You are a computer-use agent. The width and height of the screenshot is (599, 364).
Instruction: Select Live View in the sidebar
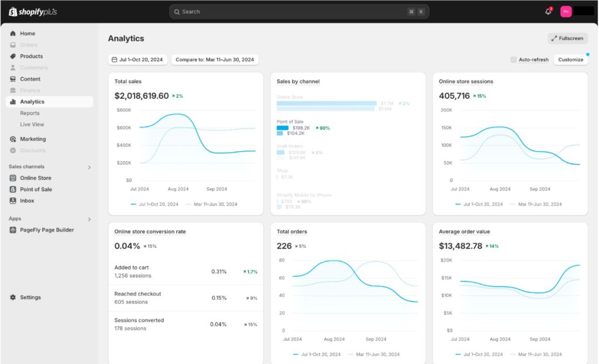pyautogui.click(x=32, y=124)
